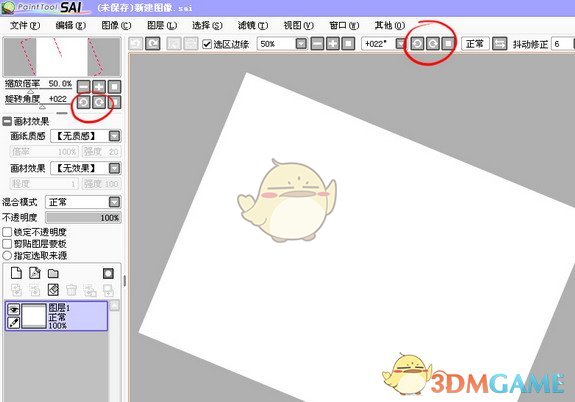The height and width of the screenshot is (402, 575).
Task: Click the greyed 程度 1 field
Action: 44,183
